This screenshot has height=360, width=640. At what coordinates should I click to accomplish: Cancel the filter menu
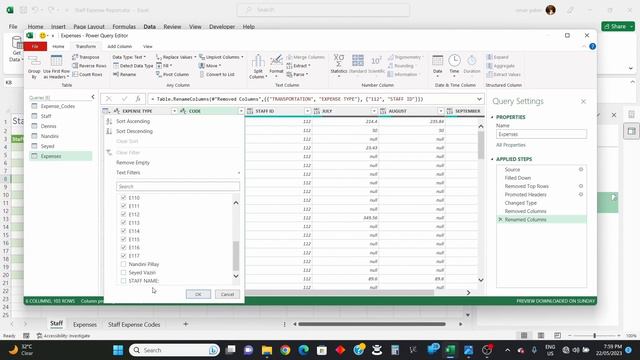[227, 294]
